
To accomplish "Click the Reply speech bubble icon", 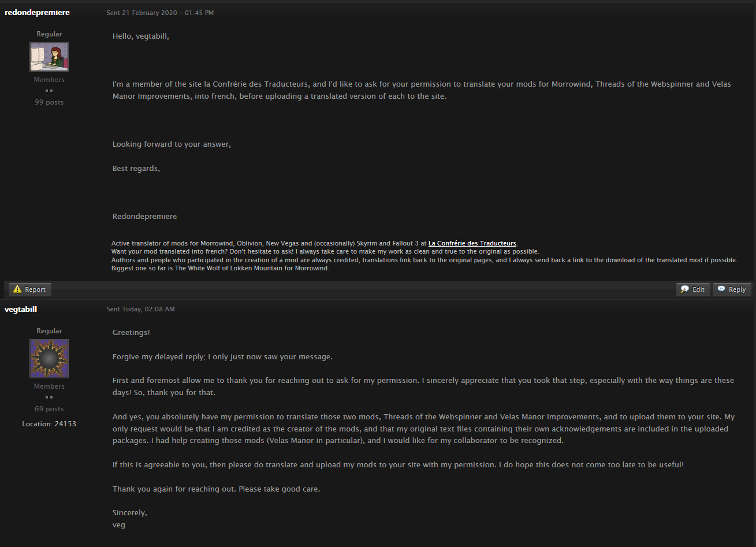I will (721, 289).
